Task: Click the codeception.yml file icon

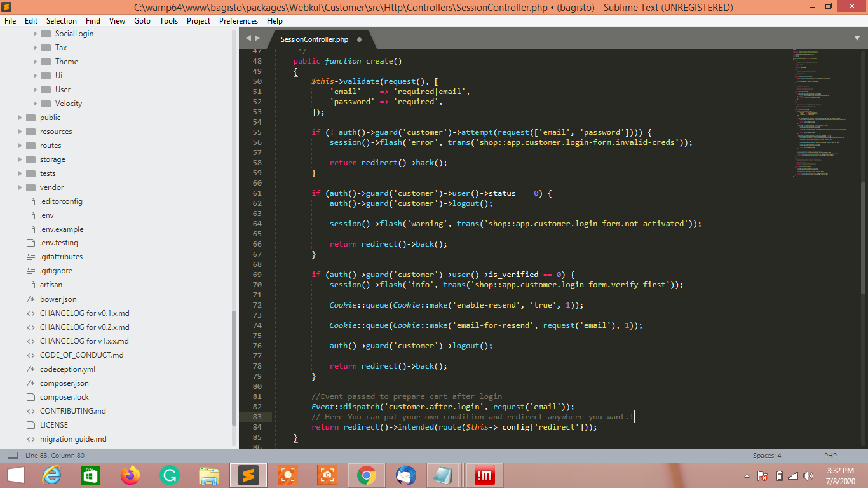Action: 31,369
